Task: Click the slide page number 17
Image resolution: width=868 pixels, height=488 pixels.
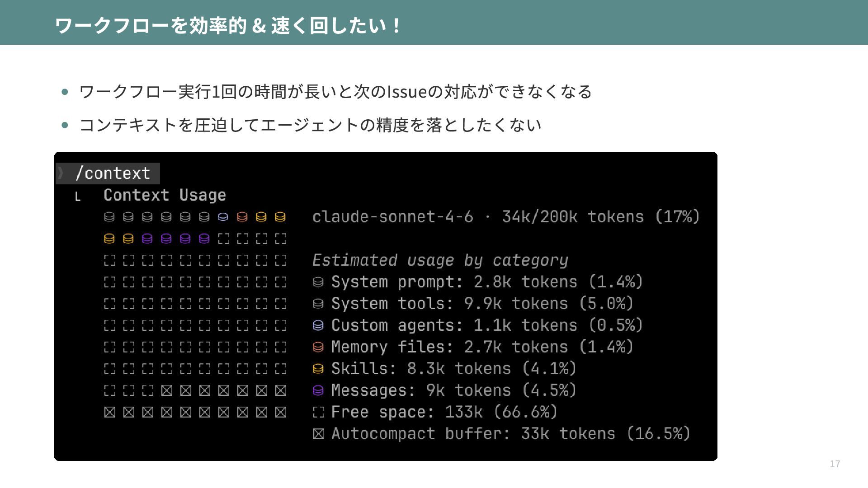Action: click(835, 464)
